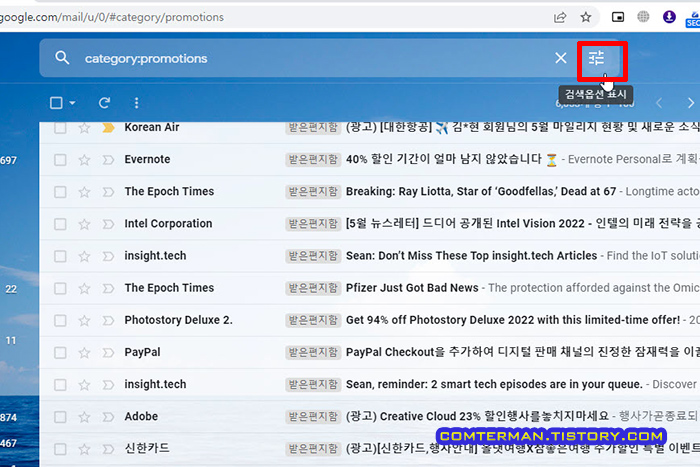Star the insight.tech Top Articles email
The image size is (700, 467).
84,256
